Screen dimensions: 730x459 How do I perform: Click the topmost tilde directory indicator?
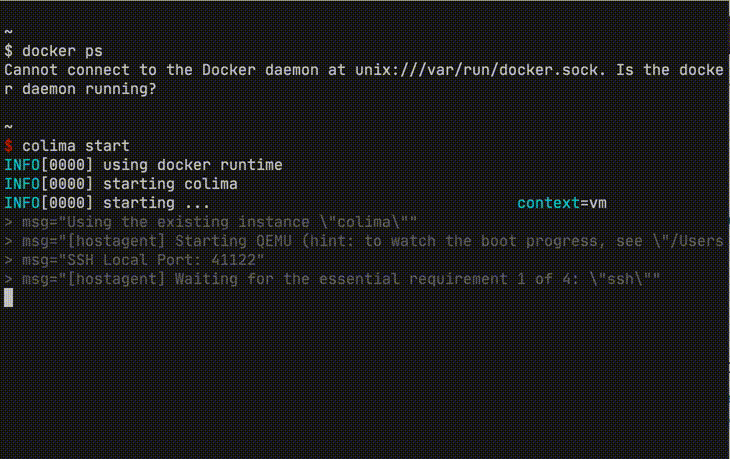pyautogui.click(x=8, y=31)
